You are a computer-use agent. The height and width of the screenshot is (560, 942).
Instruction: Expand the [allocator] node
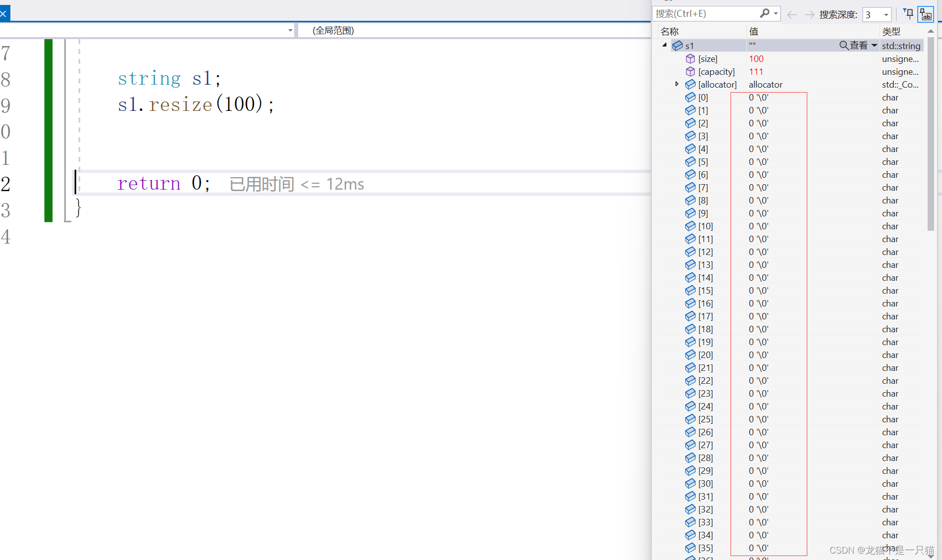(x=677, y=84)
